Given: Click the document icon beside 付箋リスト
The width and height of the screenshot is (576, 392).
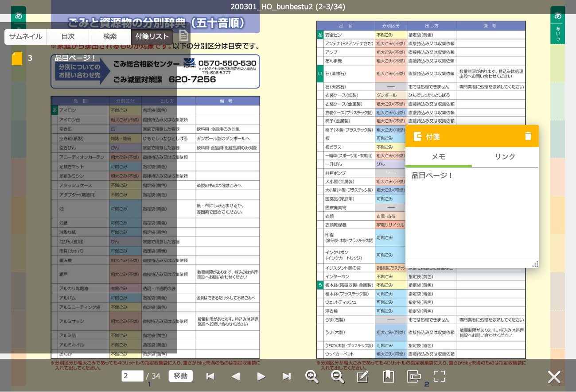Looking at the screenshot, I should tap(183, 36).
